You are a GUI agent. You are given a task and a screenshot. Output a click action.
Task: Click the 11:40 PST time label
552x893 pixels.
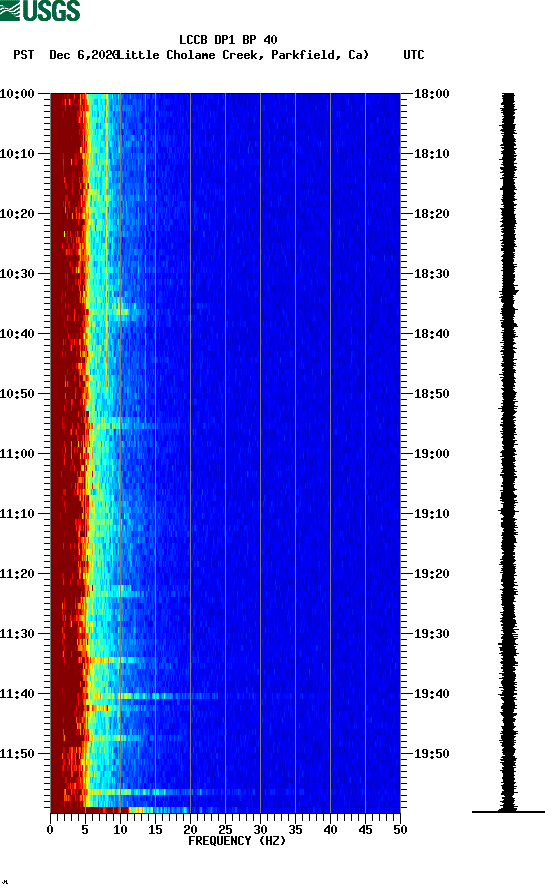click(17, 694)
